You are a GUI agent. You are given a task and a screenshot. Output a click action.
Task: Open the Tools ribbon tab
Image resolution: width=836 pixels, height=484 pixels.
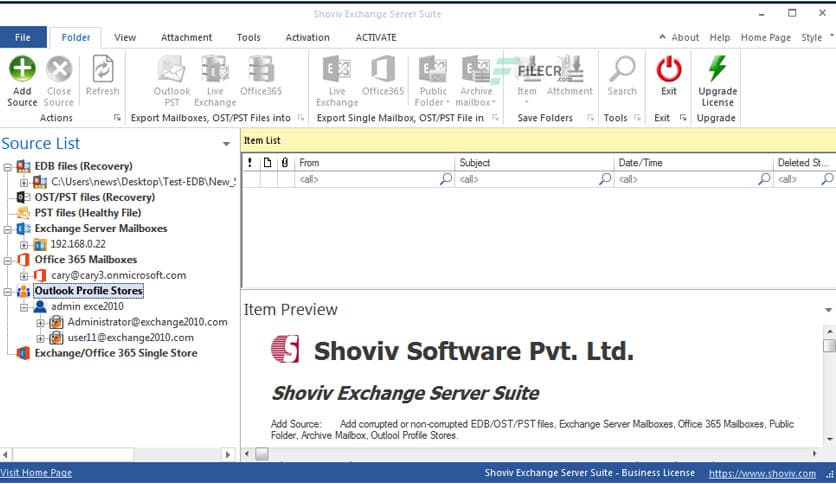click(x=248, y=37)
